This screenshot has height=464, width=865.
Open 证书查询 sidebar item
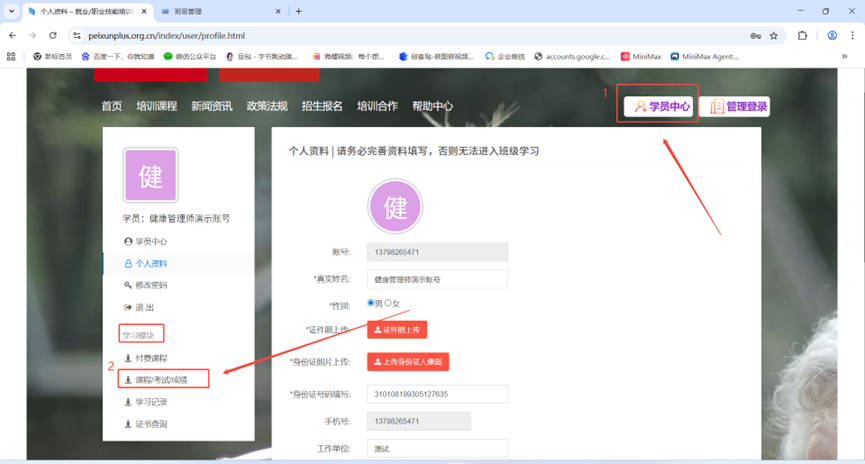pos(151,424)
